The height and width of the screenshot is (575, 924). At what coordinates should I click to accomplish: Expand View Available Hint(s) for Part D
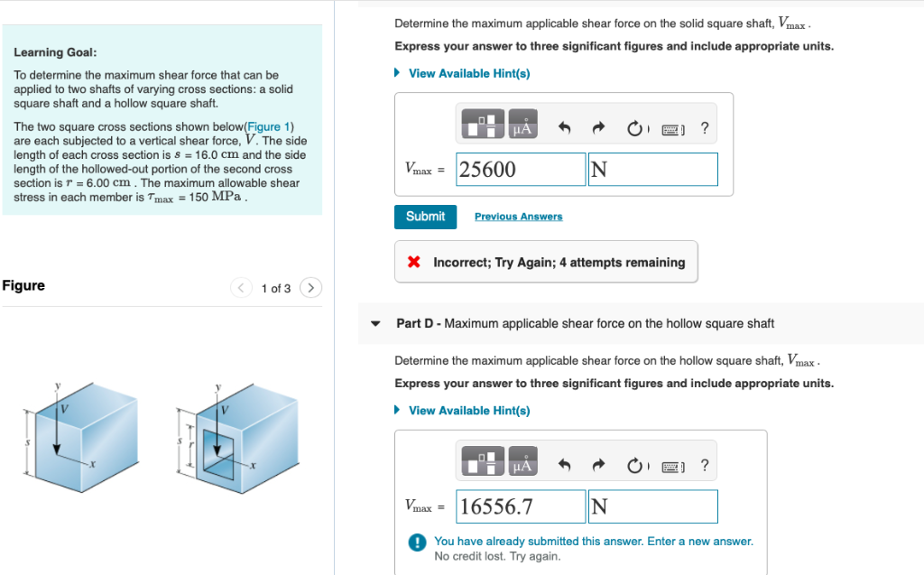point(468,410)
